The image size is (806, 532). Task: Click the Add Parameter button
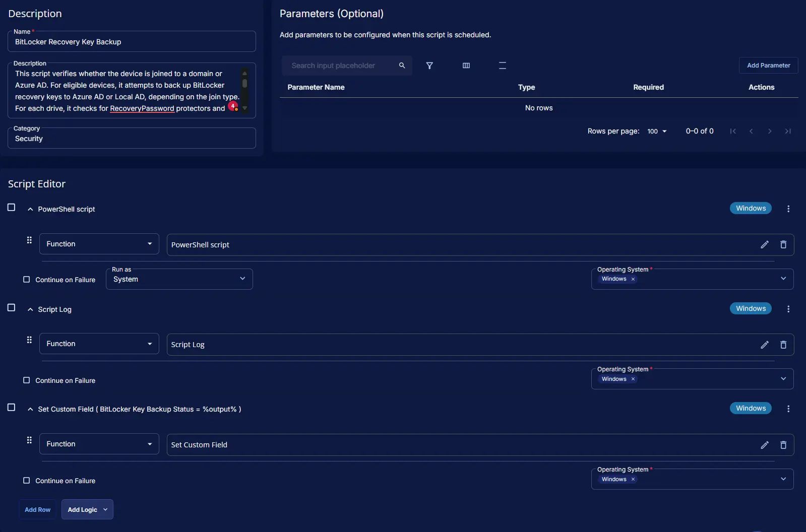(x=768, y=65)
